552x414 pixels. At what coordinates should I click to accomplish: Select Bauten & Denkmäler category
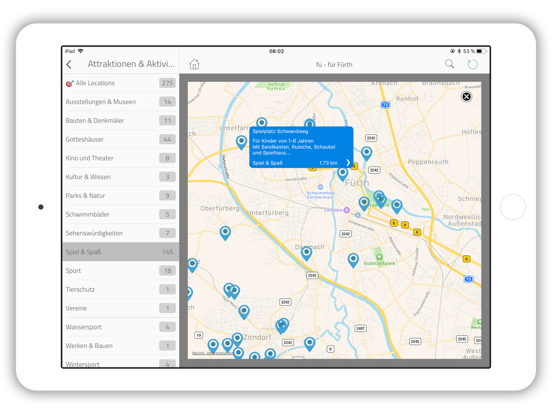[121, 120]
